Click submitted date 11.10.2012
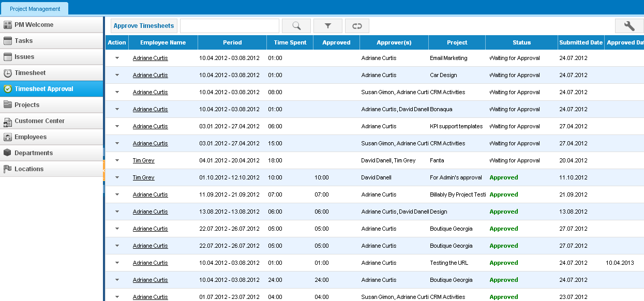This screenshot has width=644, height=301. [x=573, y=177]
